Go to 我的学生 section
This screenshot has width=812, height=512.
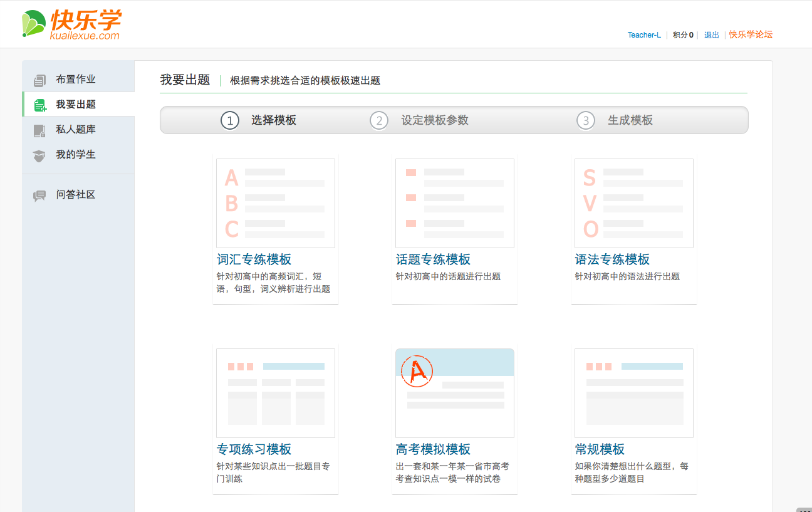click(x=76, y=155)
